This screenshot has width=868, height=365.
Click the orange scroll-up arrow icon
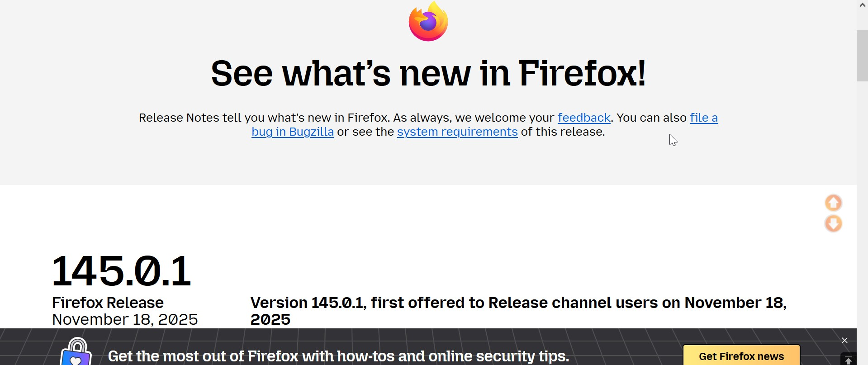[833, 203]
